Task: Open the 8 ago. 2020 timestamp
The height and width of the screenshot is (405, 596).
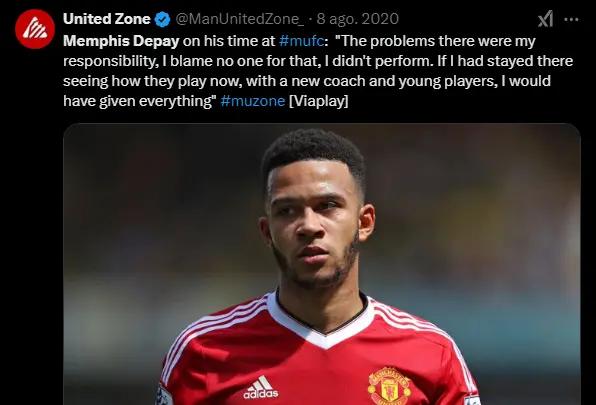Action: (358, 19)
